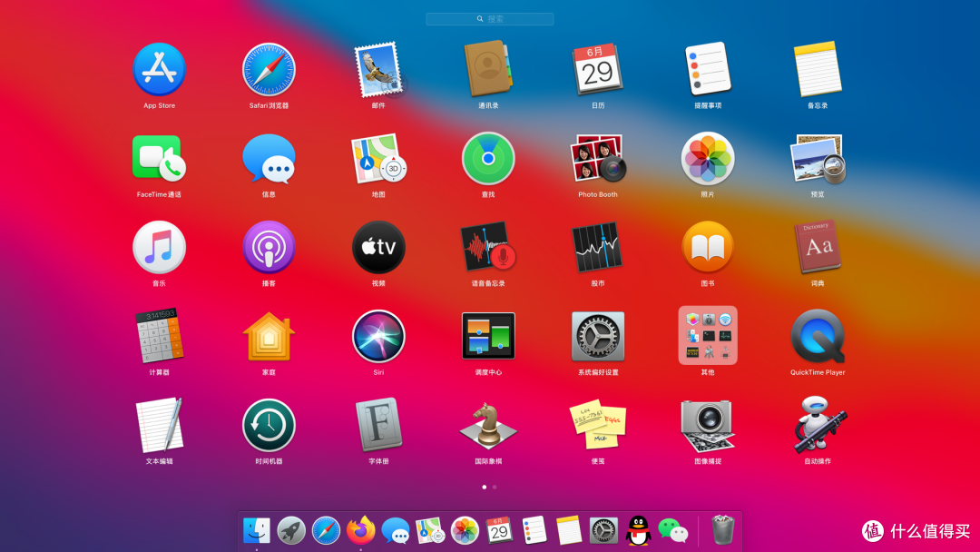Open 通讯录 Contacts app
This screenshot has width=980, height=552.
click(488, 69)
